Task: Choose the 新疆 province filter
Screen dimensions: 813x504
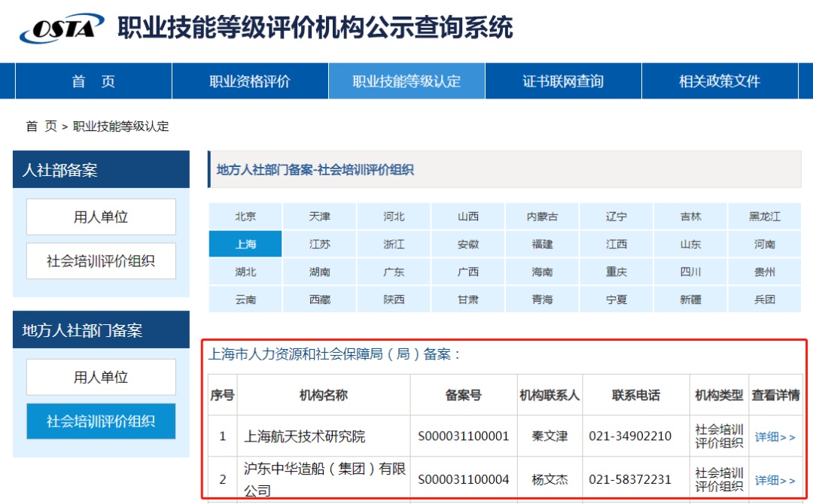Action: coord(690,299)
